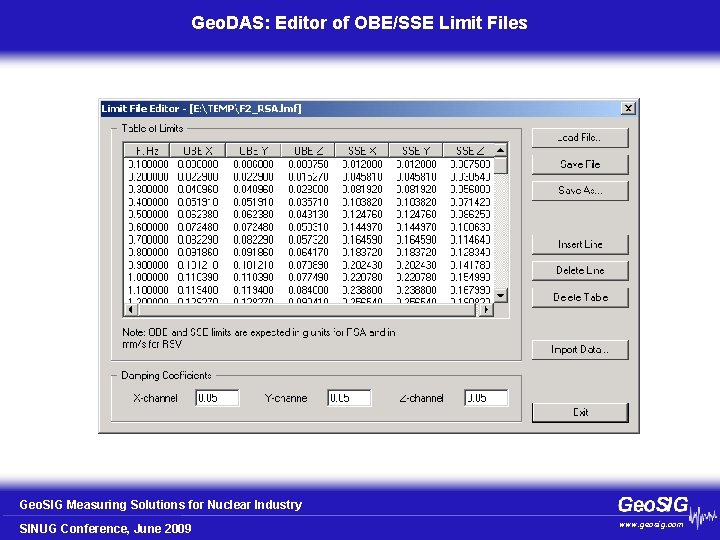Save the limit file with Save File

[580, 164]
